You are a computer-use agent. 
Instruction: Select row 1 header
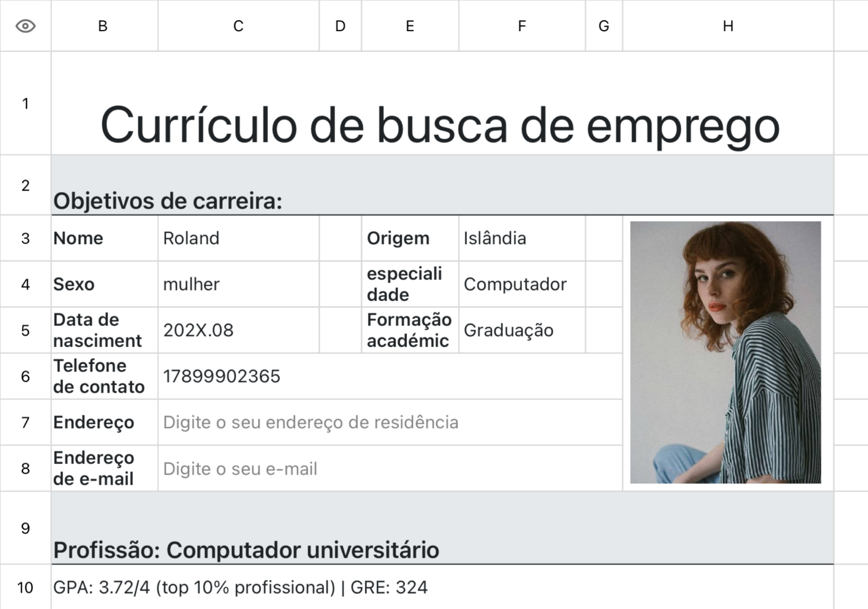(25, 103)
